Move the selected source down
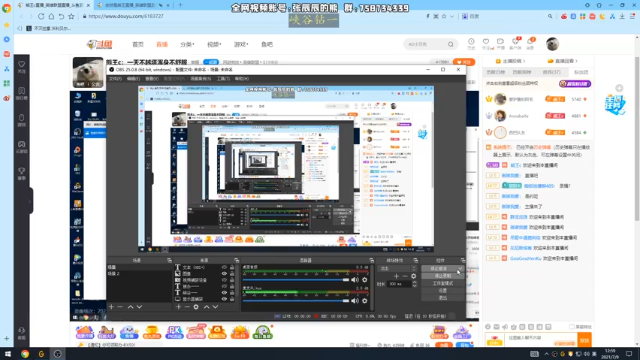Viewport: 640px width, 360px height. 215,307
